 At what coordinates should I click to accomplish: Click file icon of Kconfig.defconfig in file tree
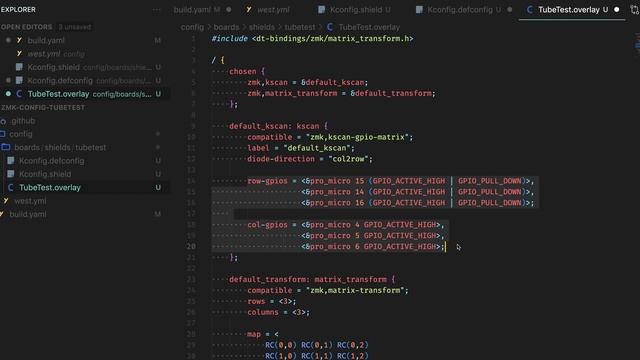11,161
